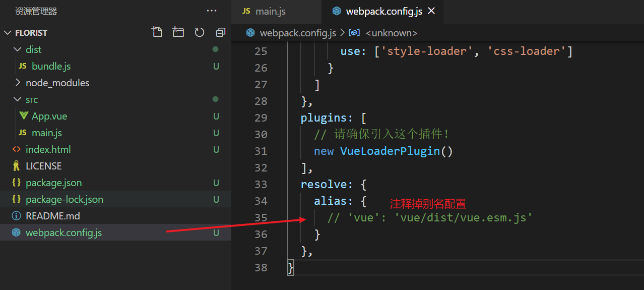Place cursor on VueLoaderPlugin text
Viewport: 644px width, 290px height.
point(390,151)
